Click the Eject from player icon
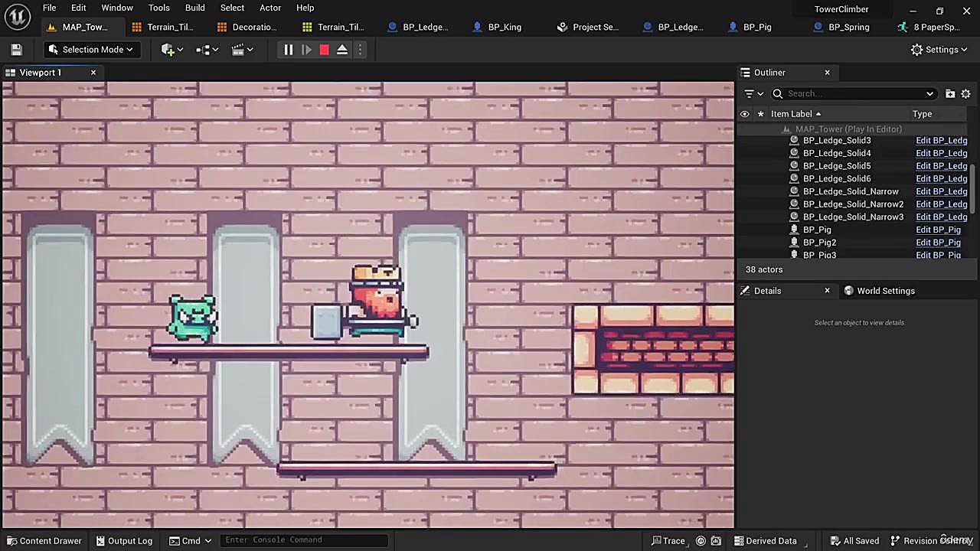 (x=342, y=50)
